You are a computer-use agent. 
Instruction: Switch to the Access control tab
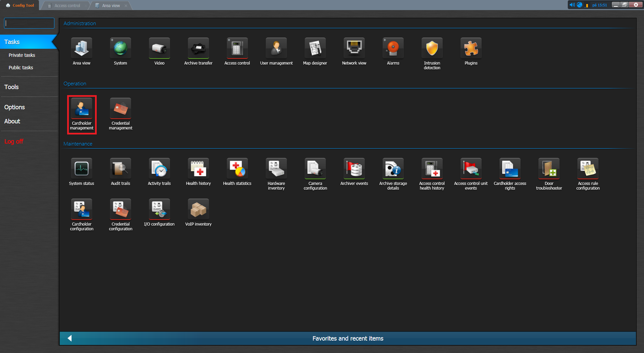pyautogui.click(x=67, y=5)
